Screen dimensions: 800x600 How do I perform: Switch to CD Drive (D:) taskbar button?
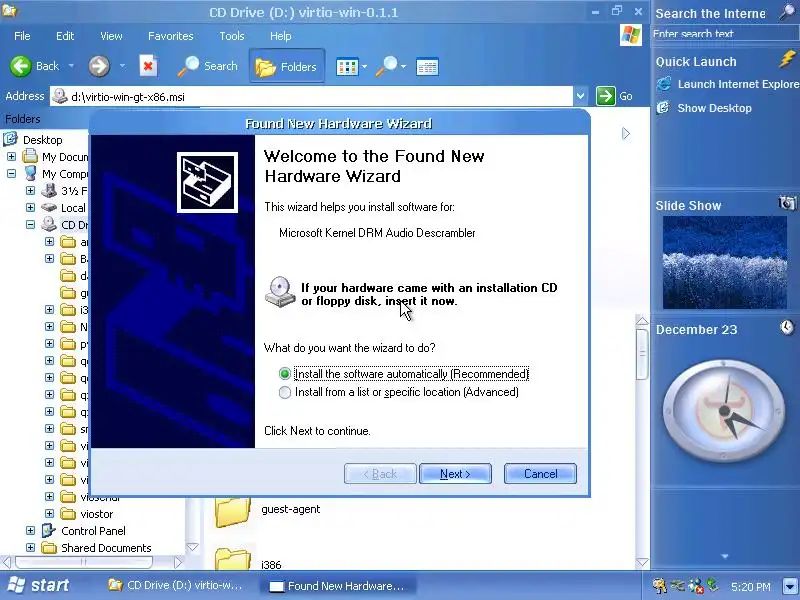(x=176, y=586)
